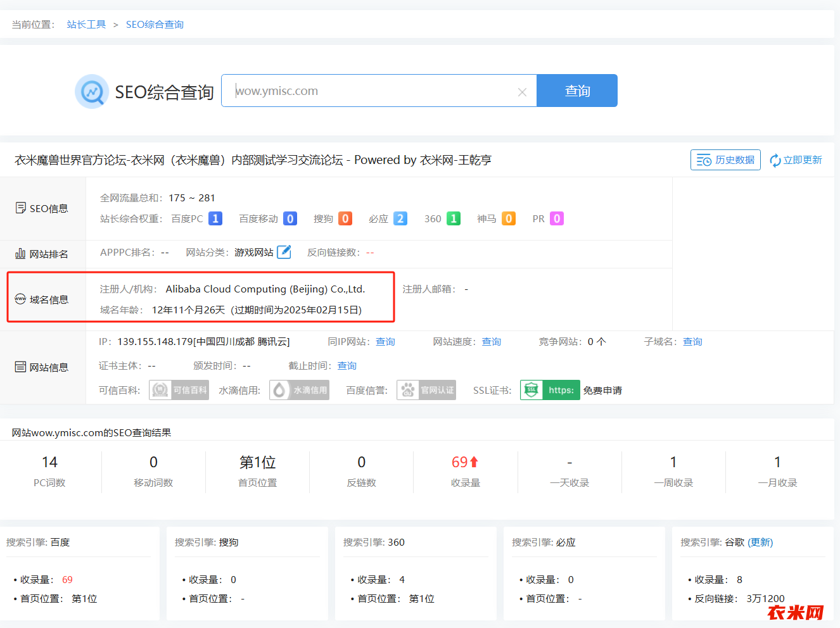This screenshot has width=840, height=628.
Task: Click the 查询 search button
Action: coord(577,91)
